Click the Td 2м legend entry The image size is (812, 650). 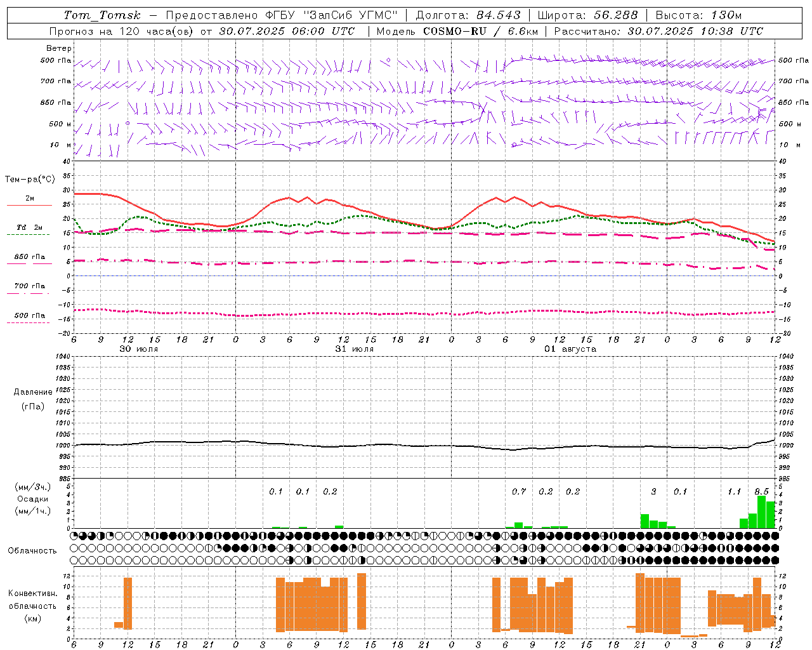[x=30, y=227]
